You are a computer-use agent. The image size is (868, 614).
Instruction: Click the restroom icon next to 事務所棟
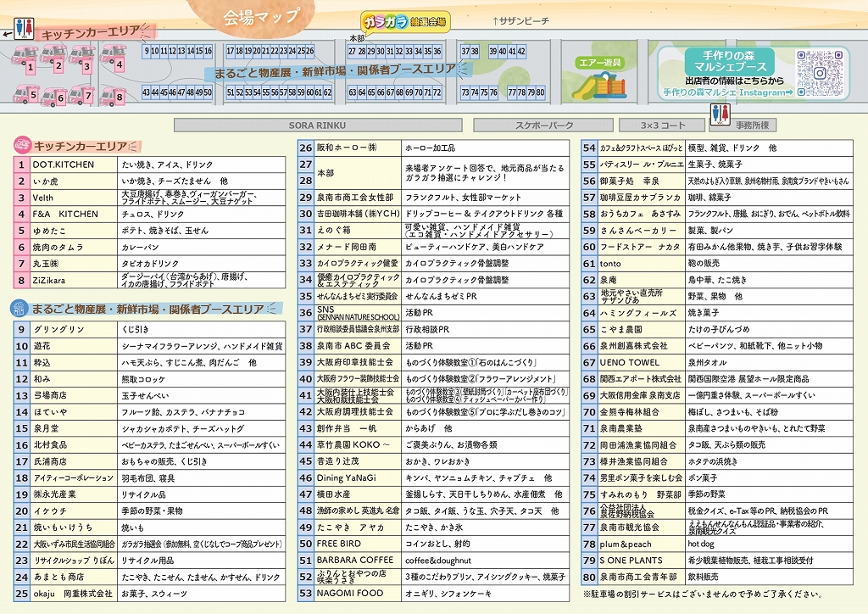coord(720,114)
